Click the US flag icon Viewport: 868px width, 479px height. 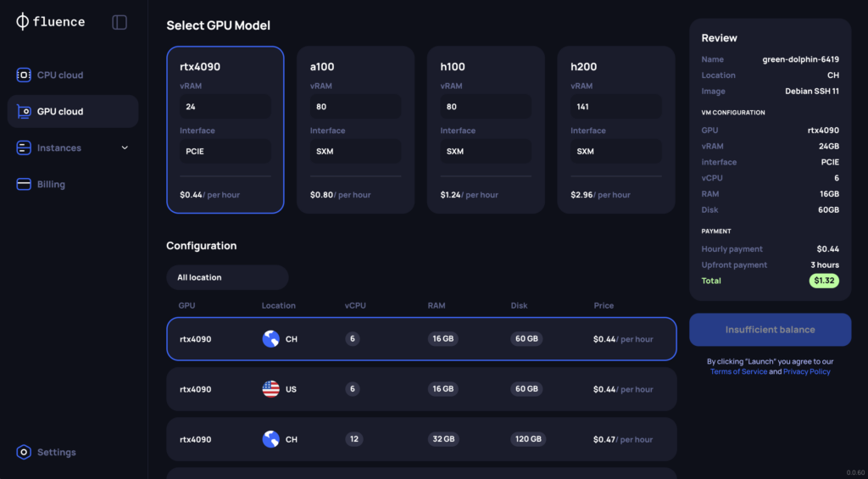click(x=271, y=389)
